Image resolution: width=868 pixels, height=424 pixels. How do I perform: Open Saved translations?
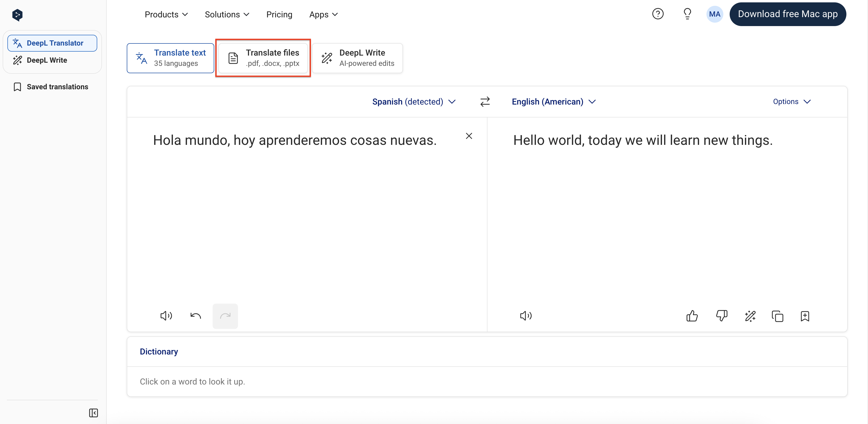pyautogui.click(x=57, y=87)
